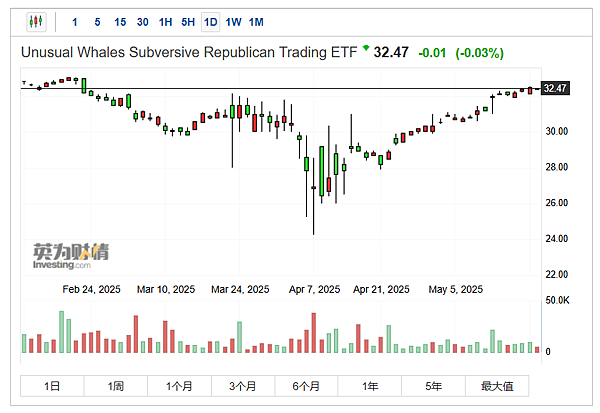Click the -0.01 price change value
Image resolution: width=600 pixels, height=413 pixels.
tap(432, 53)
